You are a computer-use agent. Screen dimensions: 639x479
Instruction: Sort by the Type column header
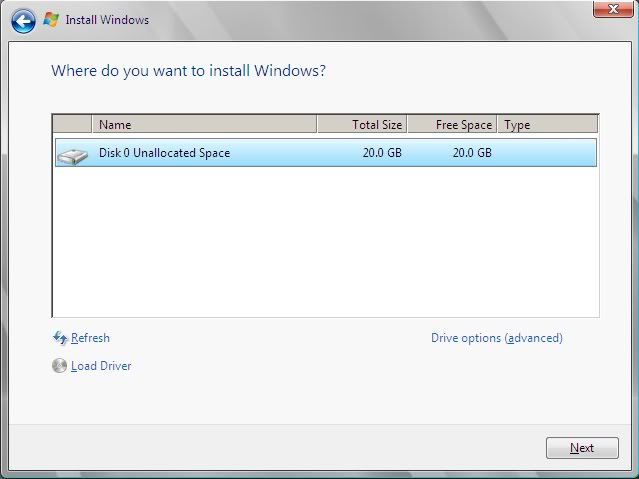(x=548, y=124)
